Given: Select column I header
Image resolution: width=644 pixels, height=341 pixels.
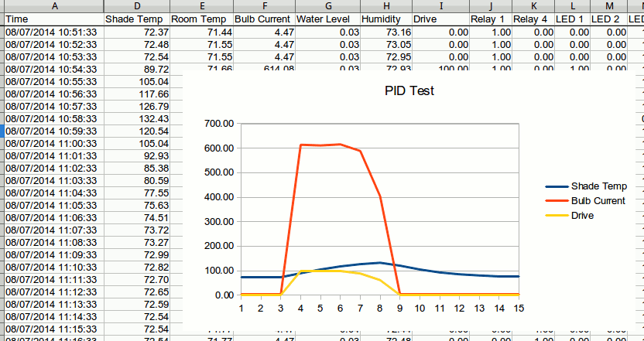Looking at the screenshot, I should point(441,5).
